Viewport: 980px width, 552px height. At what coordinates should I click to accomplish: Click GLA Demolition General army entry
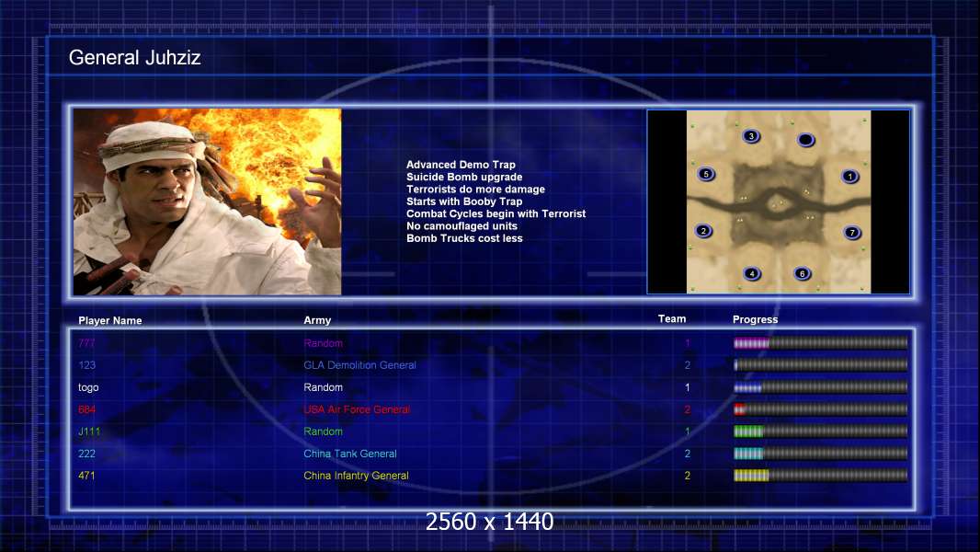pyautogui.click(x=359, y=365)
